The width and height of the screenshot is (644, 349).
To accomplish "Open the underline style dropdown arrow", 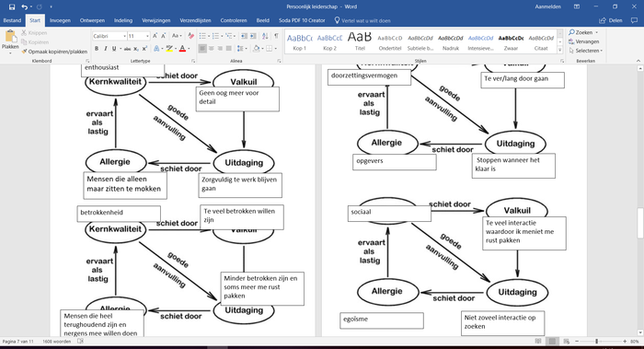I will click(x=121, y=49).
